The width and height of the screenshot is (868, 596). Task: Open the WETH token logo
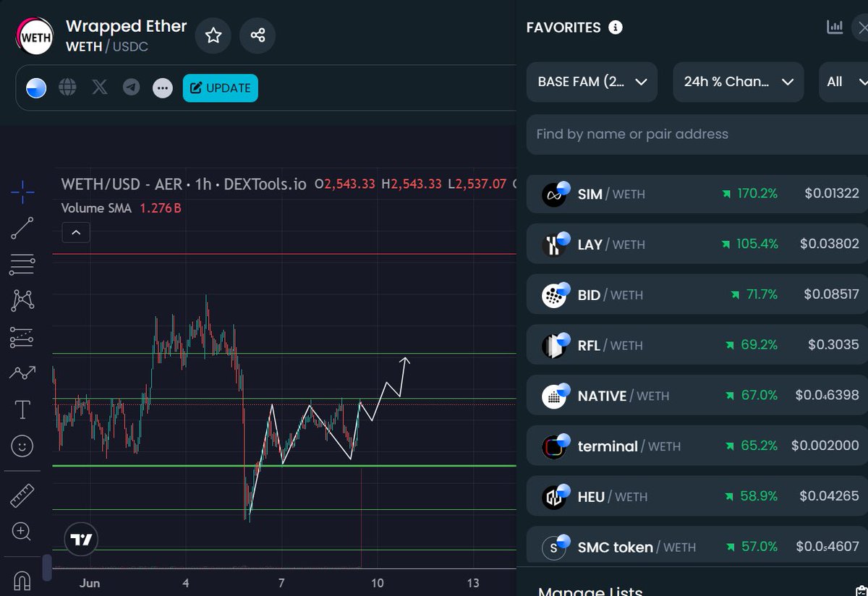(x=35, y=36)
